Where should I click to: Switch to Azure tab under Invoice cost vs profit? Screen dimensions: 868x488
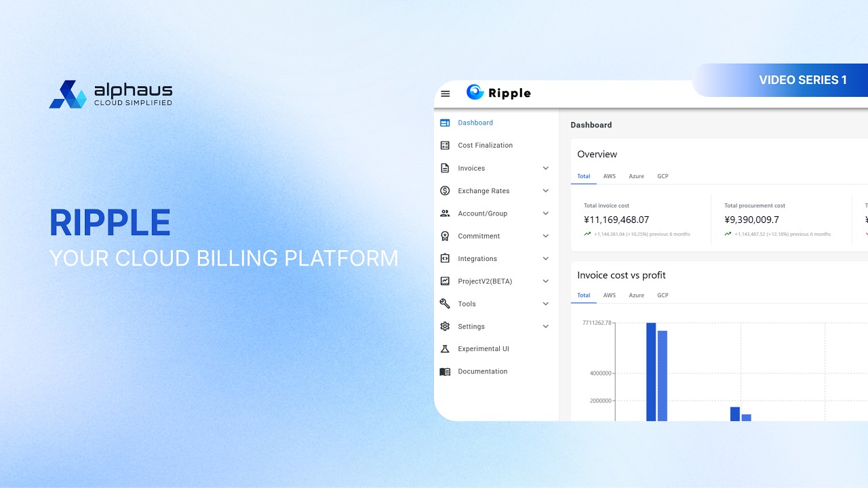(636, 296)
